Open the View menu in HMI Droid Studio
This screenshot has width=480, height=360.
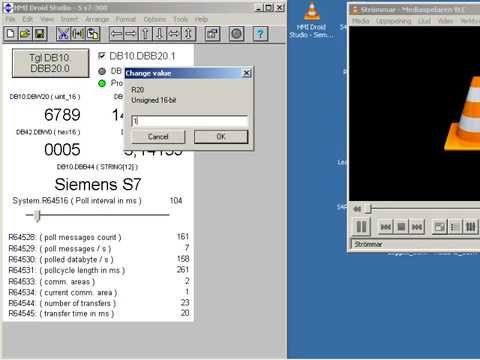(x=47, y=19)
